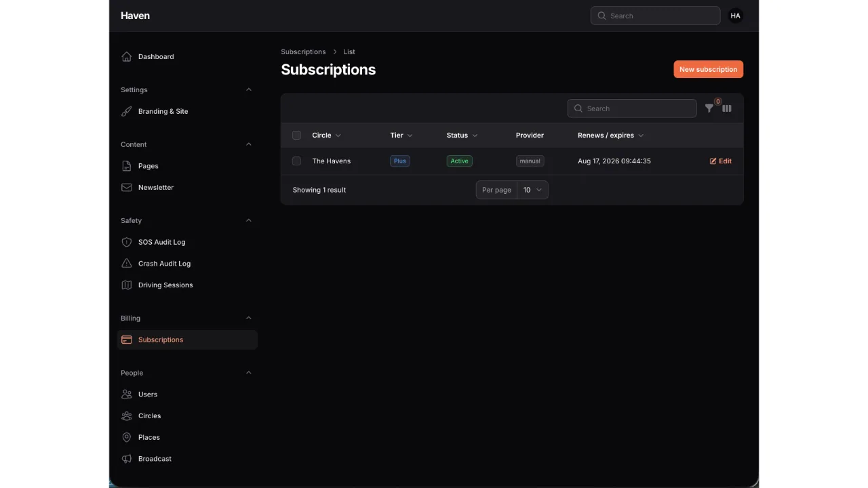Collapse the Safety sidebar group
This screenshot has width=868, height=488.
click(248, 220)
